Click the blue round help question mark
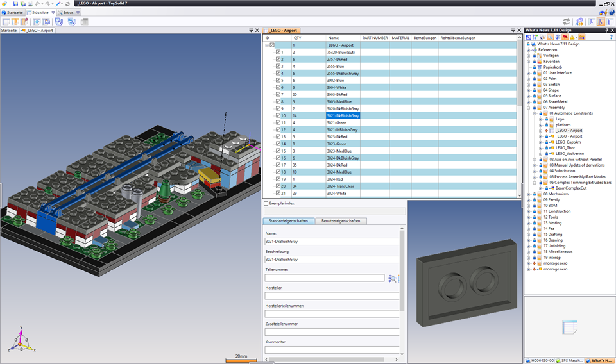This screenshot has height=364, width=616. tap(612, 13)
